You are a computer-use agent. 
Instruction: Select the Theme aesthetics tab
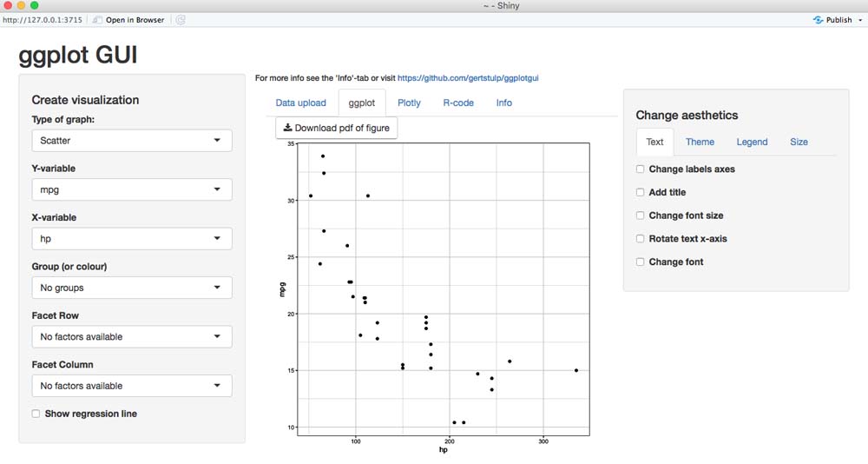pyautogui.click(x=700, y=142)
